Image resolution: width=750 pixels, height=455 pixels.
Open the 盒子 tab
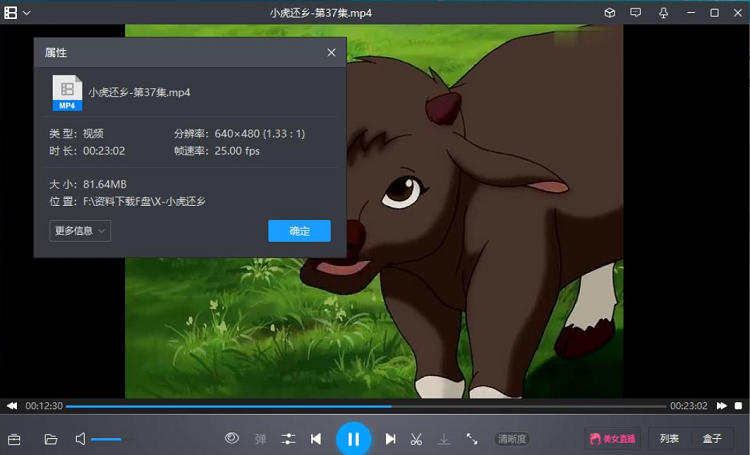(712, 439)
